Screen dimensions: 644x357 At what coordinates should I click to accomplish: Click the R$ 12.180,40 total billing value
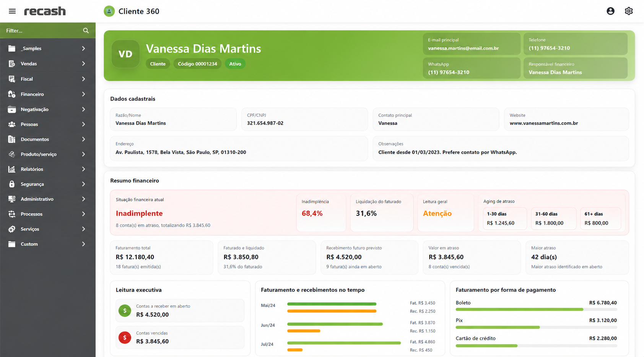(x=135, y=257)
